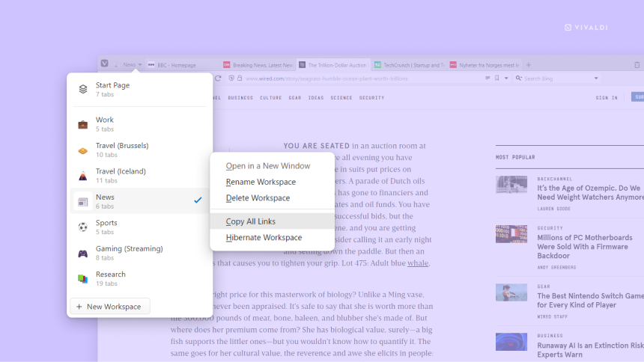
Task: Switch to the TechCrunch tab
Action: coord(409,65)
